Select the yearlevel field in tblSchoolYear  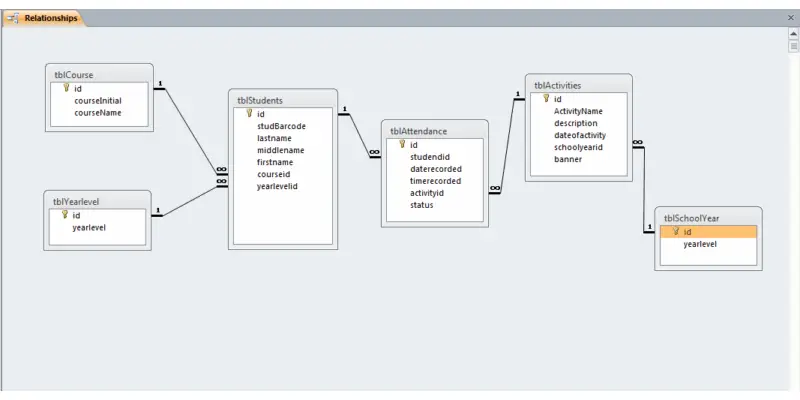coord(701,244)
